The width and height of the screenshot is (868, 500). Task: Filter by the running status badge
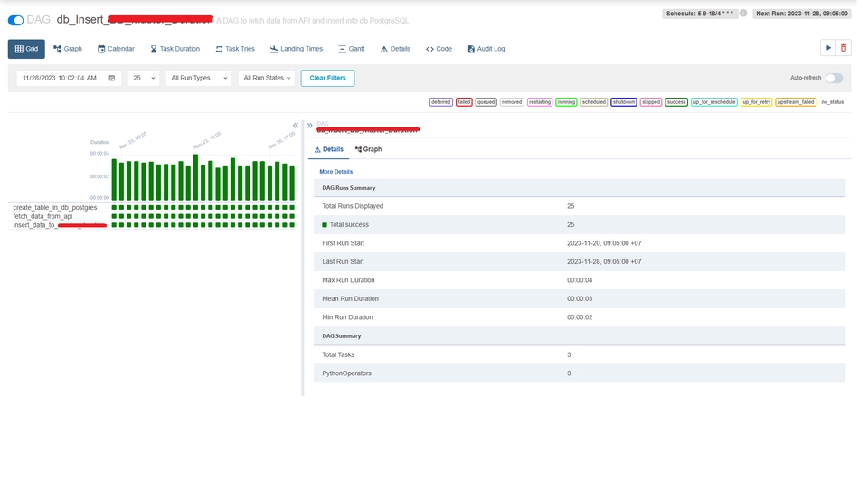[566, 102]
